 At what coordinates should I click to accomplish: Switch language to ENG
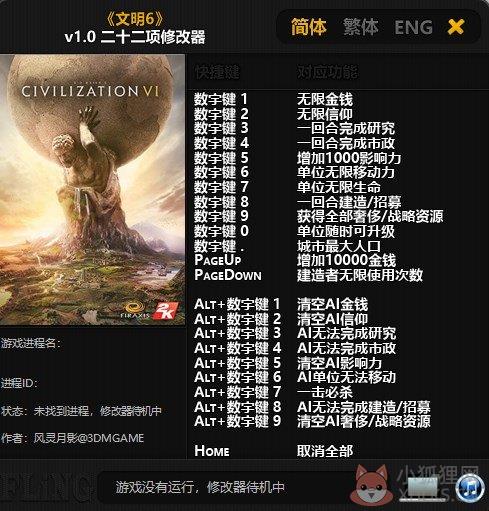click(413, 27)
